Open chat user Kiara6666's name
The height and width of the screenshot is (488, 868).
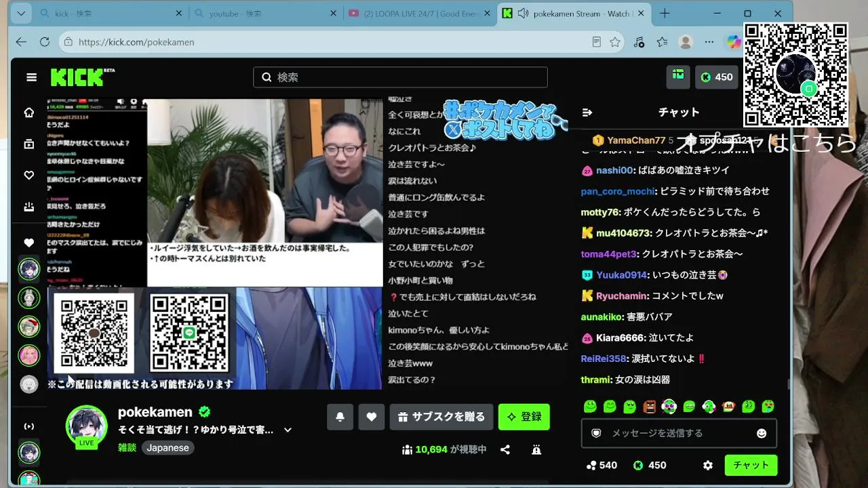(x=620, y=338)
